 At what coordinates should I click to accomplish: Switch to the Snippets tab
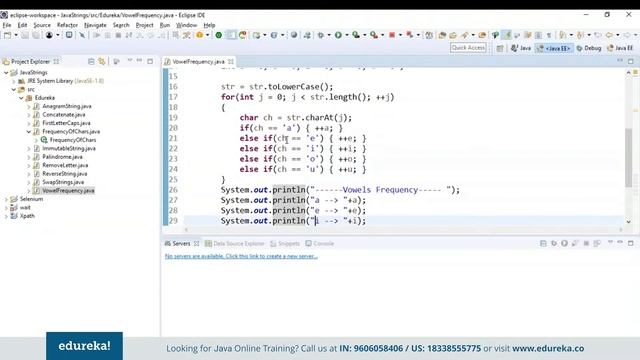(285, 244)
